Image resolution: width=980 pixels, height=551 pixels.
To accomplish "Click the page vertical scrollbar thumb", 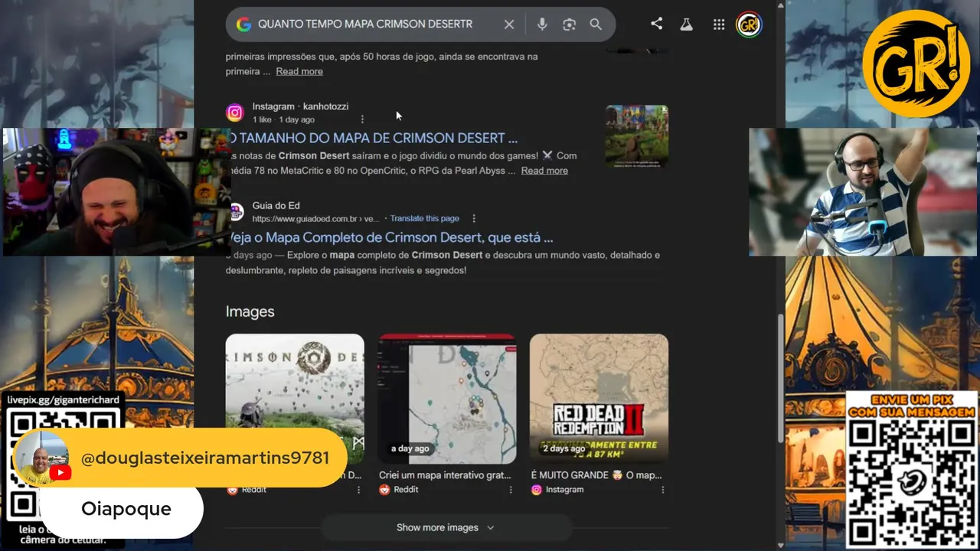I will (x=780, y=378).
